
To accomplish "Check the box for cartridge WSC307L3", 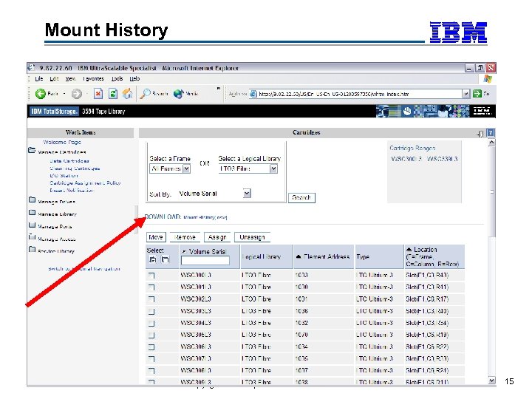I will tap(151, 358).
